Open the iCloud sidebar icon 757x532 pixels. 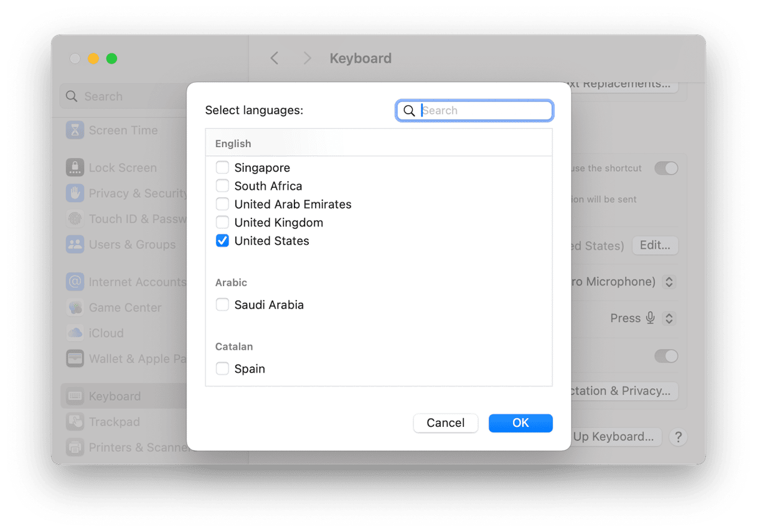[75, 333]
